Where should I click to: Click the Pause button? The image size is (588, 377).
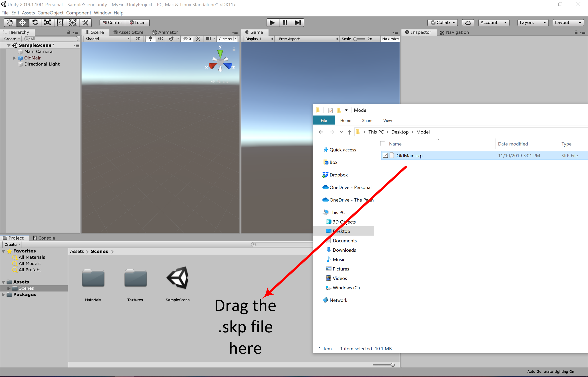[x=285, y=22]
